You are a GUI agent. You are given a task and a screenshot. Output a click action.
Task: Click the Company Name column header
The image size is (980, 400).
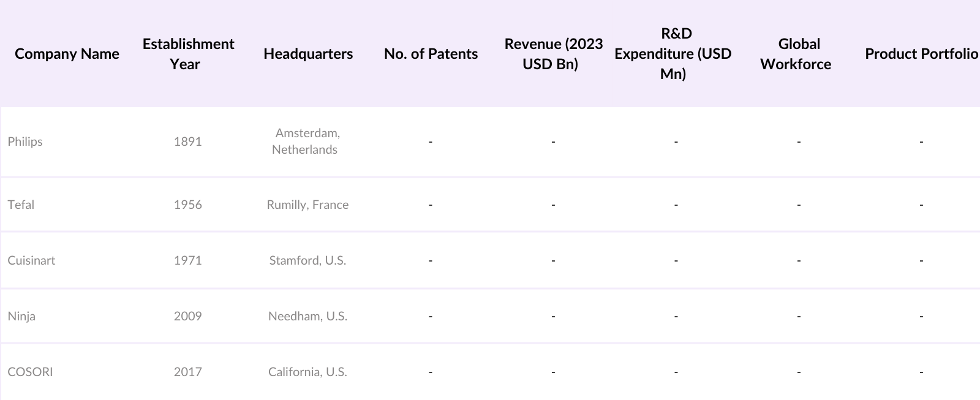(x=67, y=54)
